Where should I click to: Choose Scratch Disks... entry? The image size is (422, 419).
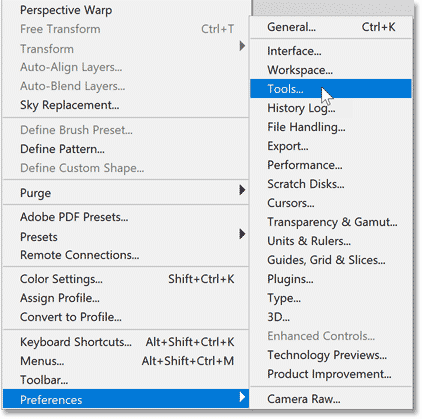click(331, 184)
